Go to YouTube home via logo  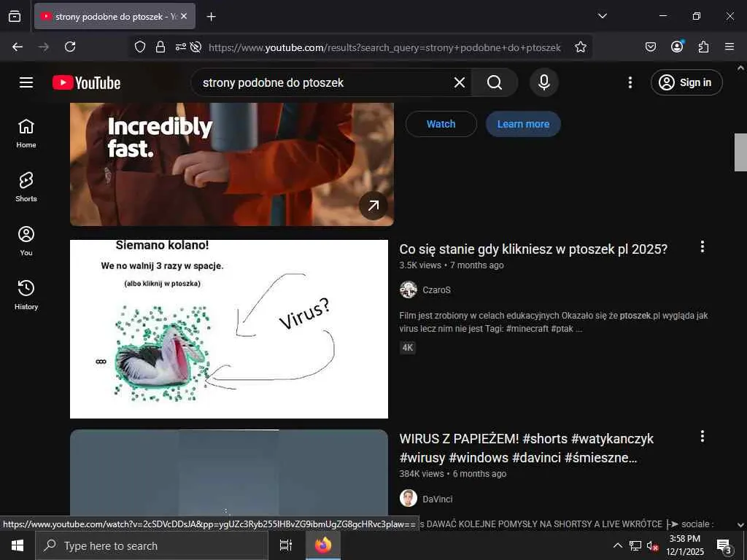(86, 82)
